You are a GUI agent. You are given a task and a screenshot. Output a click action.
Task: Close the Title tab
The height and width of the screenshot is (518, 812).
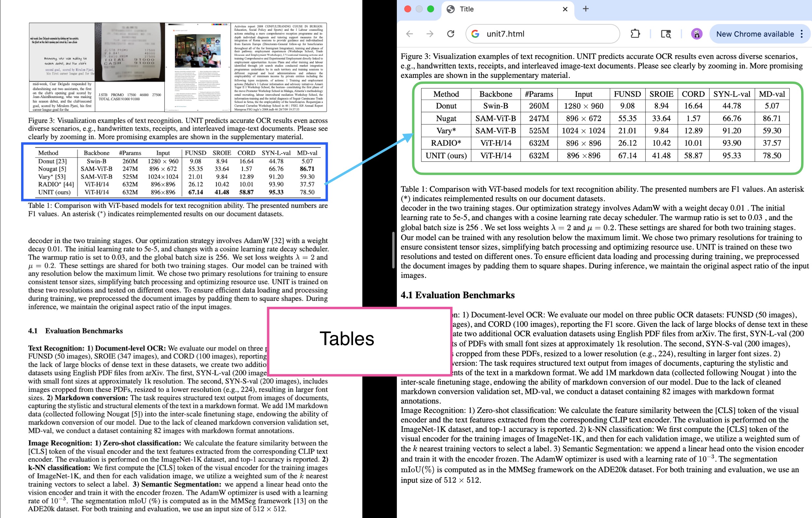565,9
